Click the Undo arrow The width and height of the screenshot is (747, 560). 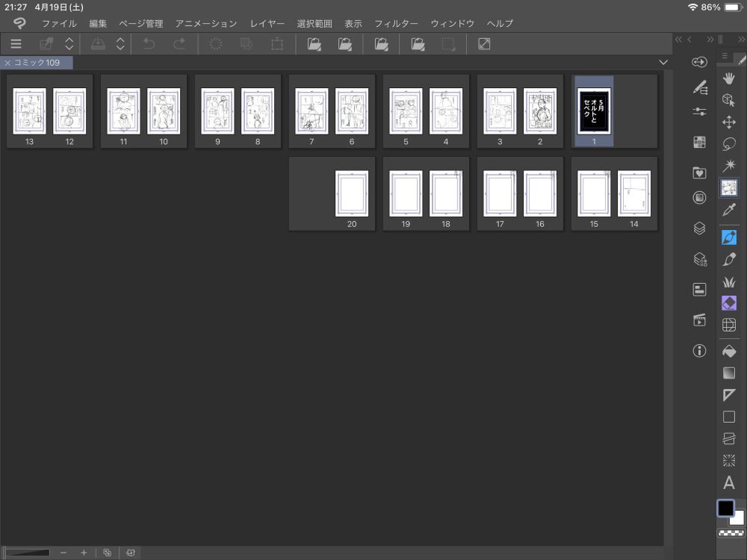pos(149,44)
